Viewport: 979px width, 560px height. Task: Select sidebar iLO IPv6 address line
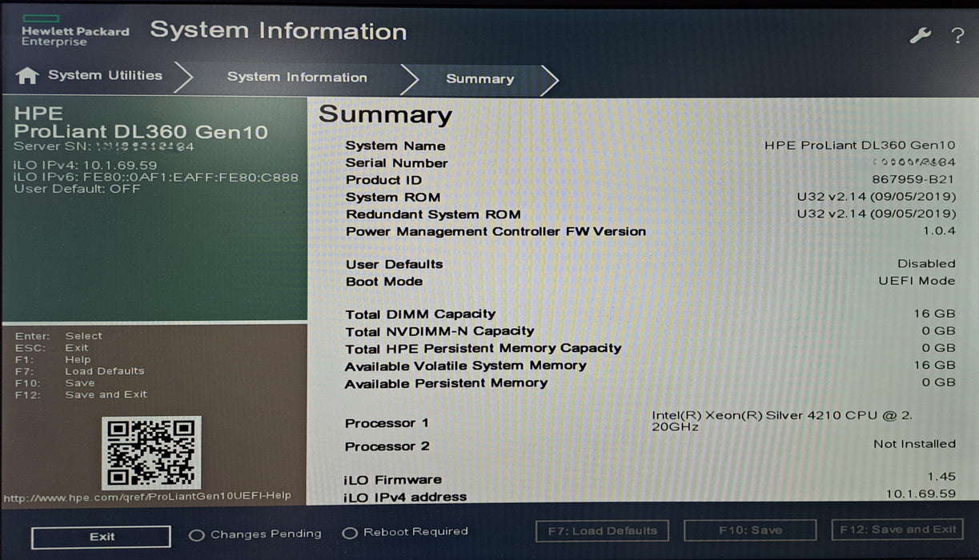click(156, 178)
